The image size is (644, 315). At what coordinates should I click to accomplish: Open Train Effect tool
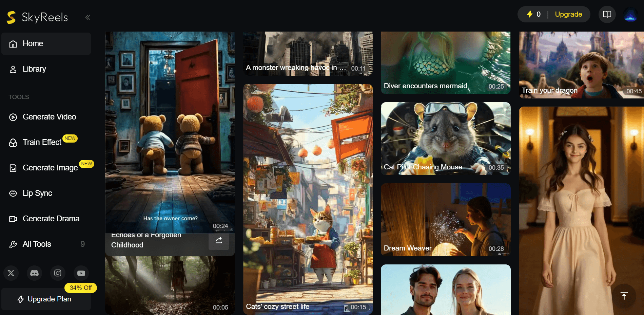(x=46, y=142)
